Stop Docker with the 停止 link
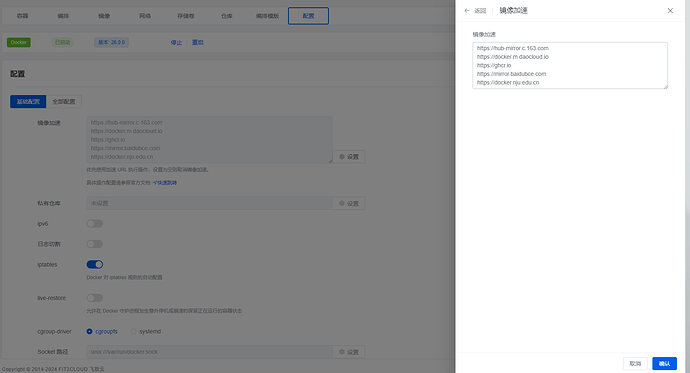 pyautogui.click(x=176, y=42)
